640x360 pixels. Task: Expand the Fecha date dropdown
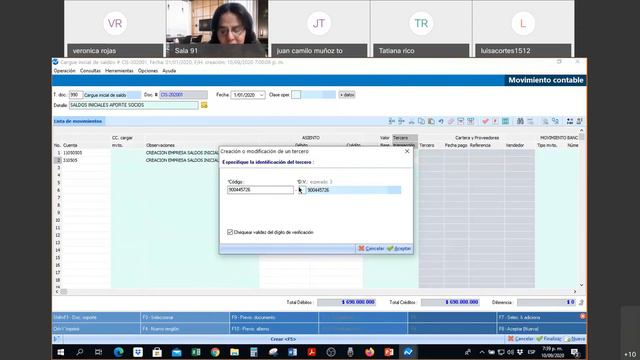[262, 95]
